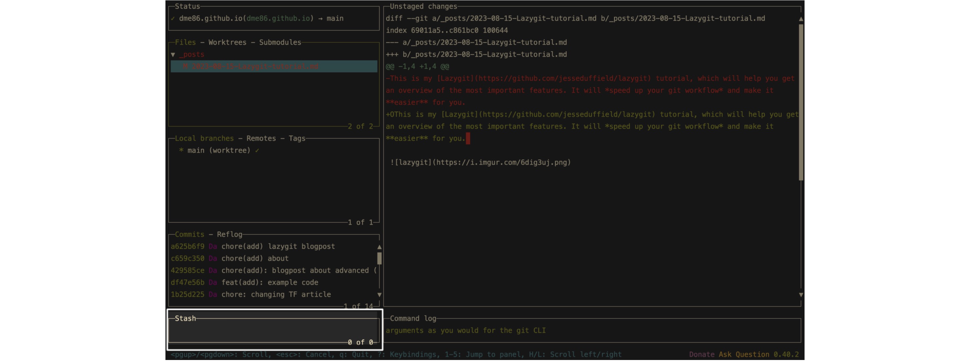Viewport: 980px width, 362px height.
Task: Select modified file 2023-08-15-Lazygit-tutorial.md
Action: click(274, 66)
